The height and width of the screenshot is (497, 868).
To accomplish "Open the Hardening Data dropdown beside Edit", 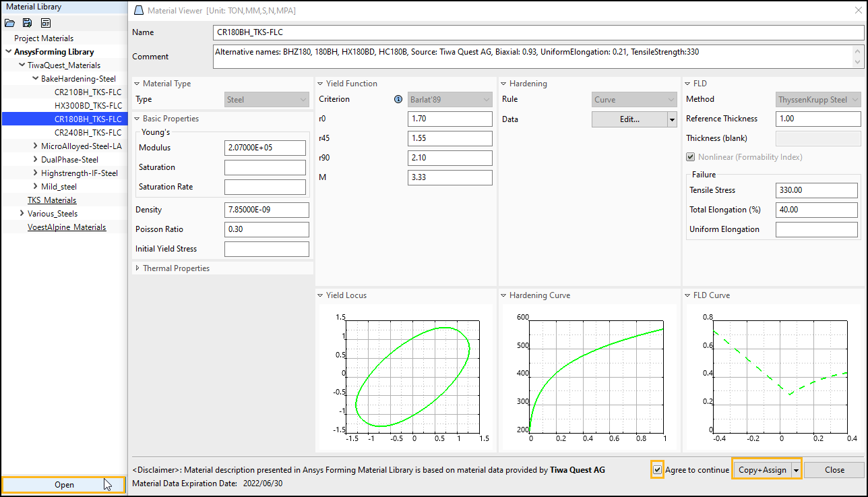I will click(x=671, y=119).
